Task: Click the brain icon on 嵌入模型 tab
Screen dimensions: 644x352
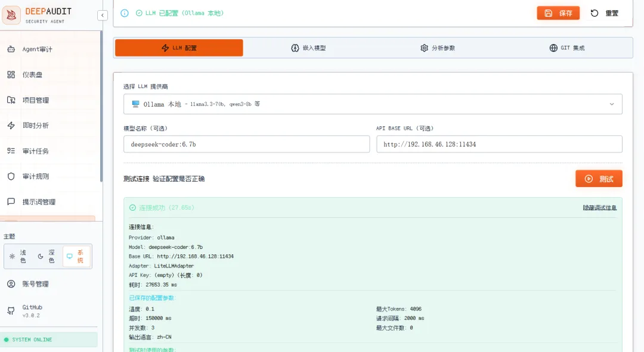Action: (295, 48)
